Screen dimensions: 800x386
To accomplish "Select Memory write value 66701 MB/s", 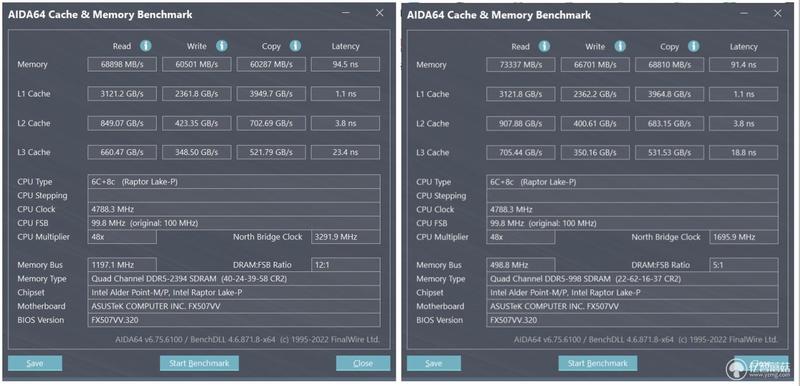I will pos(595,65).
